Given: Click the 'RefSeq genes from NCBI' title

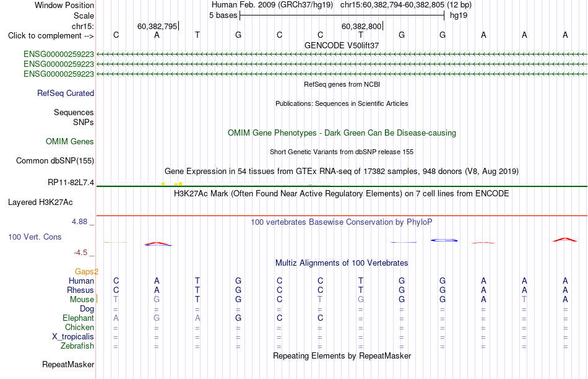Looking at the screenshot, I should pos(342,84).
